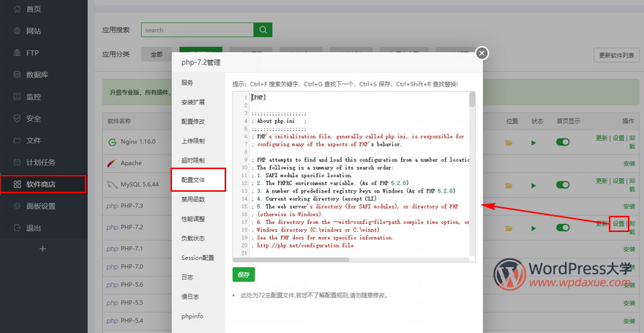Click the database icon beside 数据库
Viewport: 644px width, 333px height.
(17, 75)
